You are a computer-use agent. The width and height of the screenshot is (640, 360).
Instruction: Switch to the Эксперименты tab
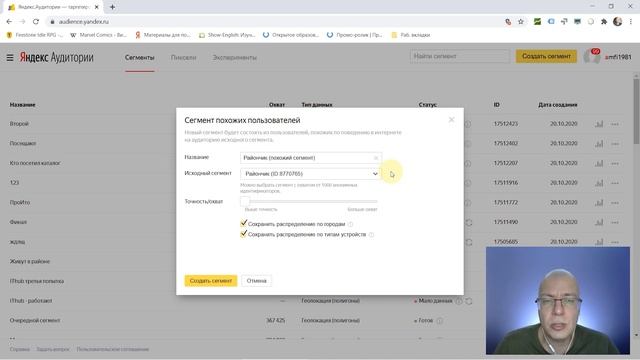pos(234,58)
